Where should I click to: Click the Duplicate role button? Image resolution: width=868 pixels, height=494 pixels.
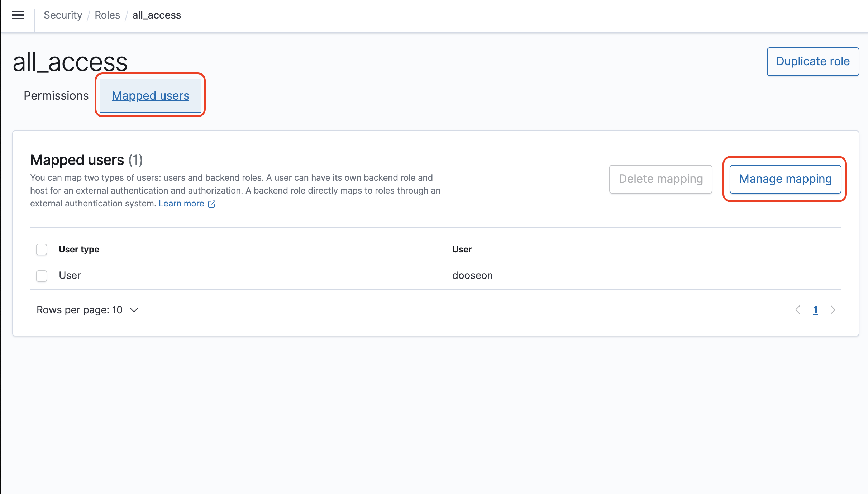813,61
